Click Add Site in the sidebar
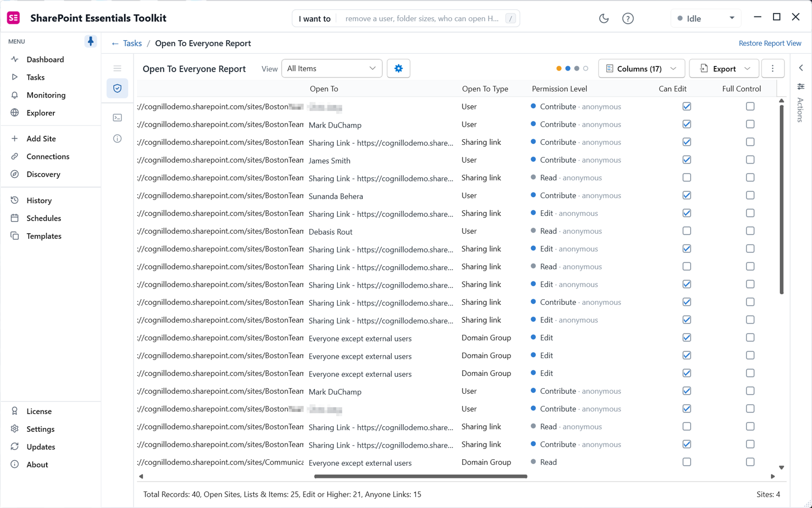 (x=41, y=139)
